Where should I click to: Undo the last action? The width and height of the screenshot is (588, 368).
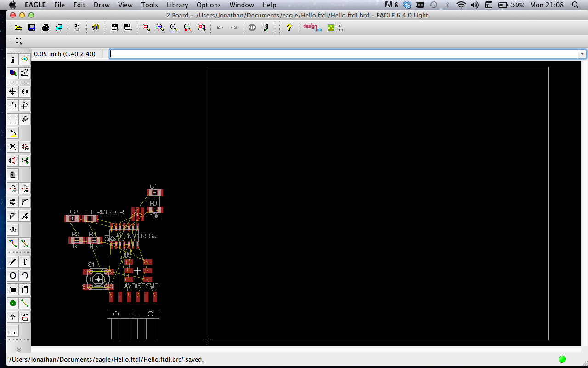click(x=220, y=28)
